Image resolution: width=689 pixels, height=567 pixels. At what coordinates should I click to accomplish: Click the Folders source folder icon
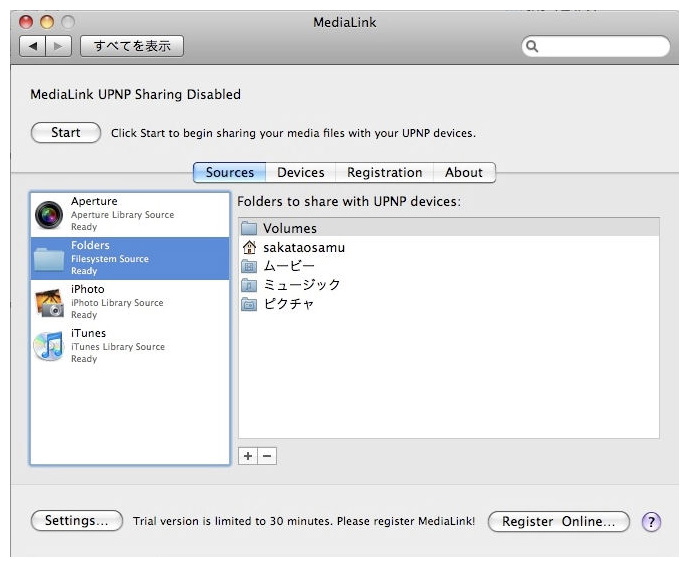point(49,258)
